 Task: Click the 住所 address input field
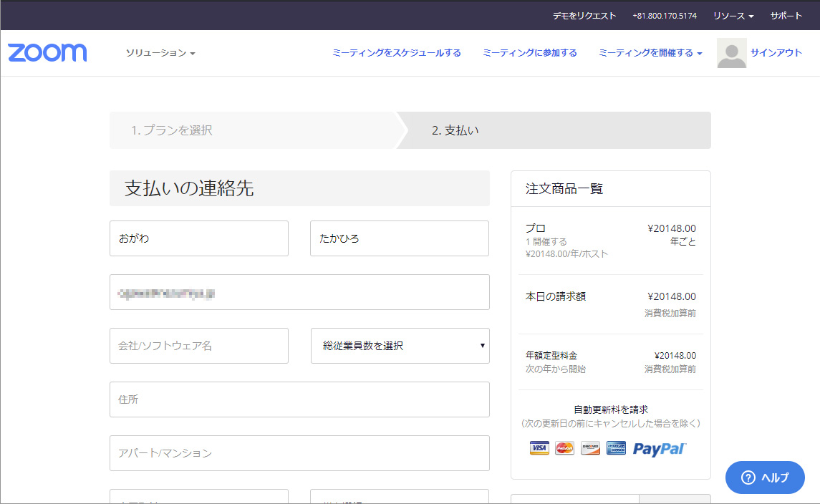[299, 399]
